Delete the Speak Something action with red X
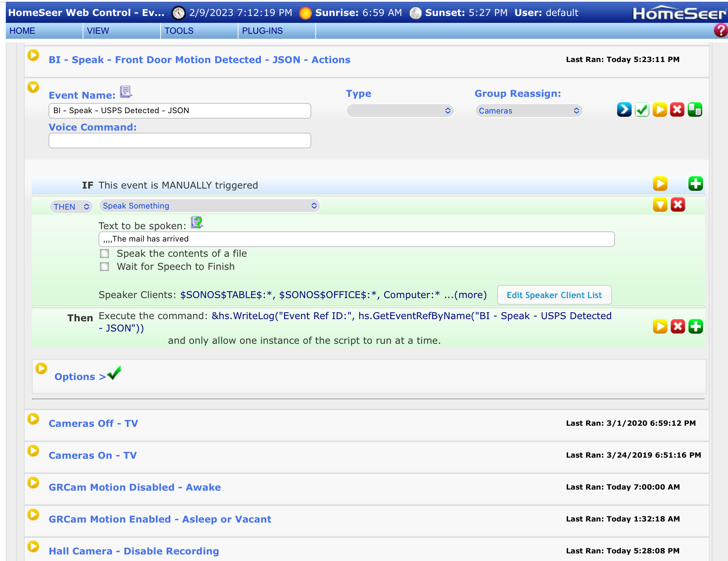 [677, 205]
